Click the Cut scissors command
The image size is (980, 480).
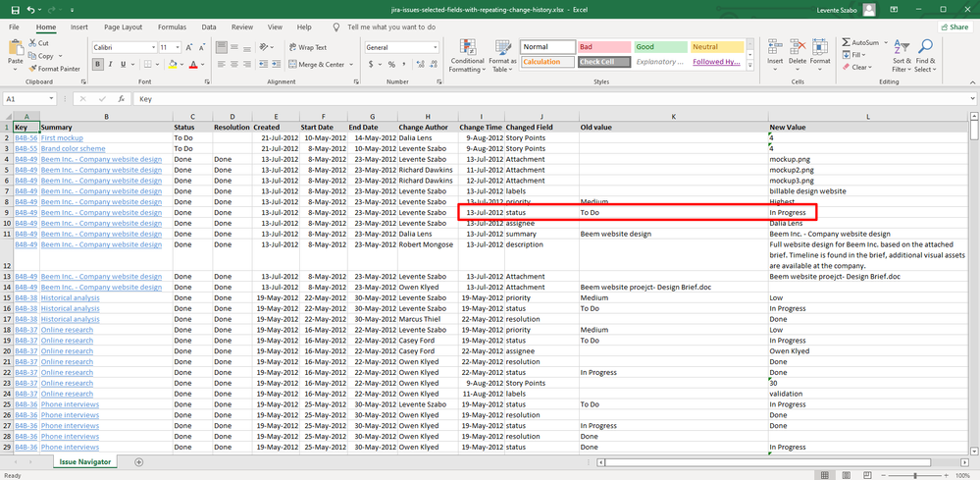pyautogui.click(x=39, y=43)
